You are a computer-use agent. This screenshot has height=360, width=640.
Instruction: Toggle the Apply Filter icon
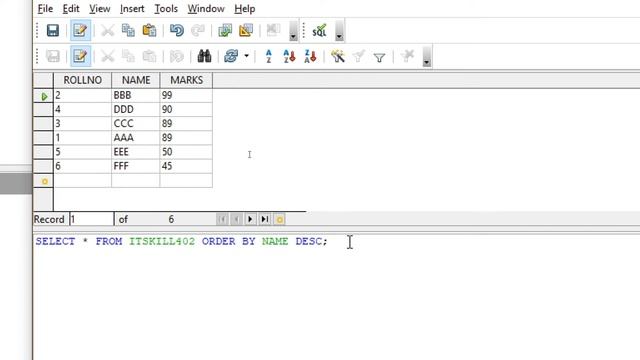[x=358, y=56]
